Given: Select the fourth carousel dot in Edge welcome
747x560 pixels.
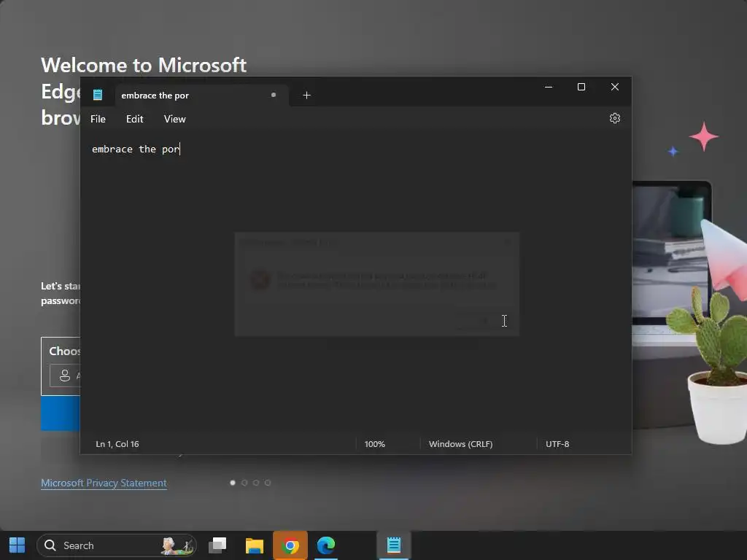Looking at the screenshot, I should pyautogui.click(x=268, y=483).
